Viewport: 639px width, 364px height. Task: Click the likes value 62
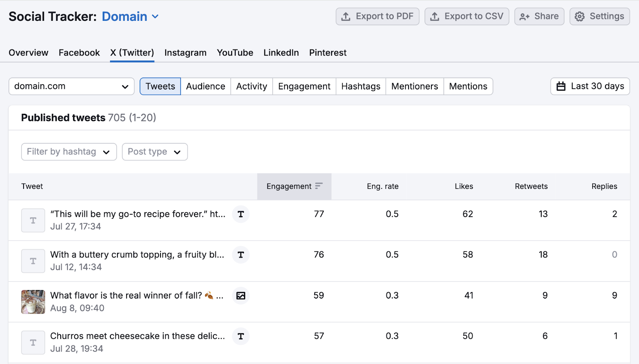click(468, 214)
